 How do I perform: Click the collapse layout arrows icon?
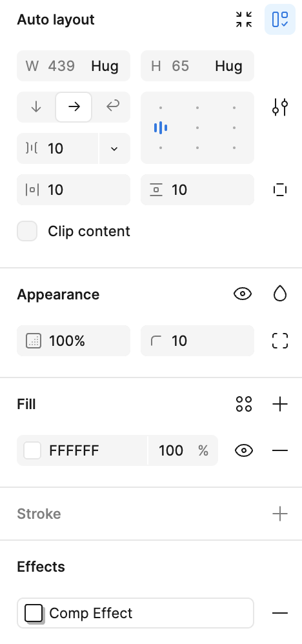tap(244, 19)
